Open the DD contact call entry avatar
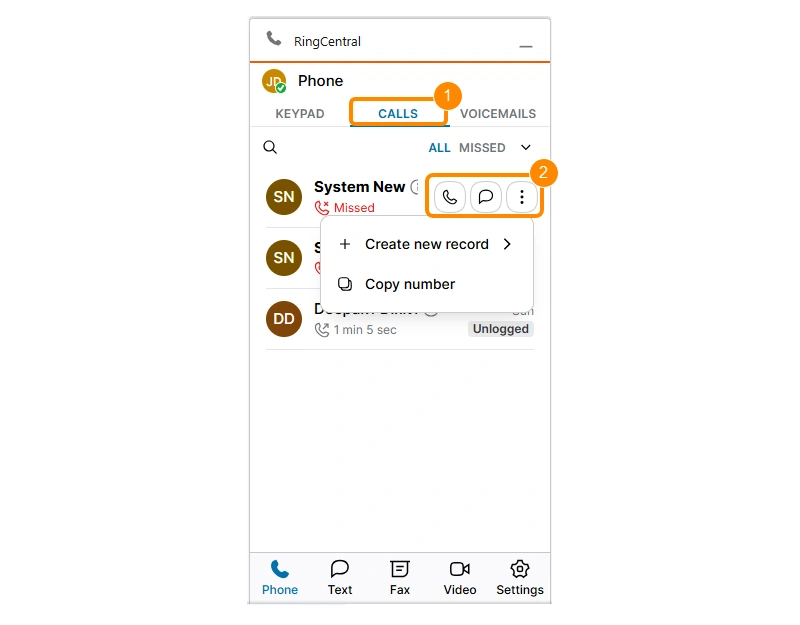 pyautogui.click(x=284, y=319)
